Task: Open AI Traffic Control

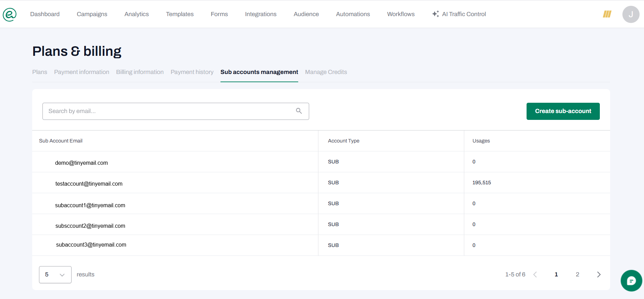Action: click(459, 14)
